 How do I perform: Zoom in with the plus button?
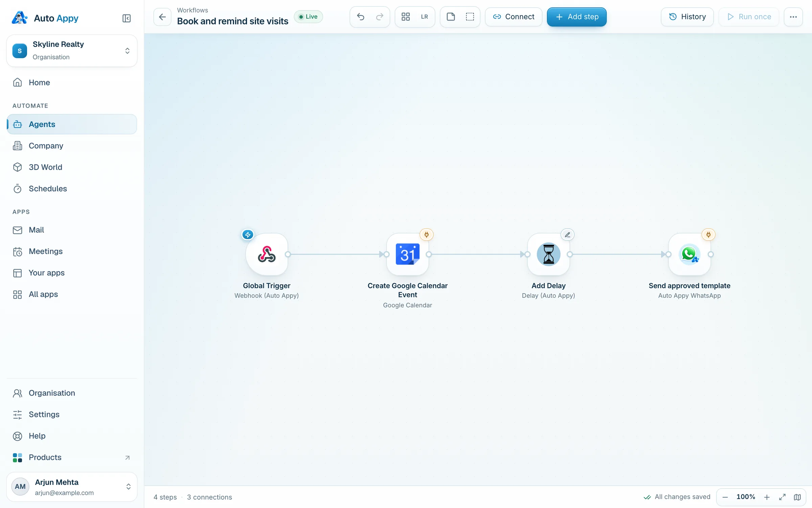pos(767,497)
